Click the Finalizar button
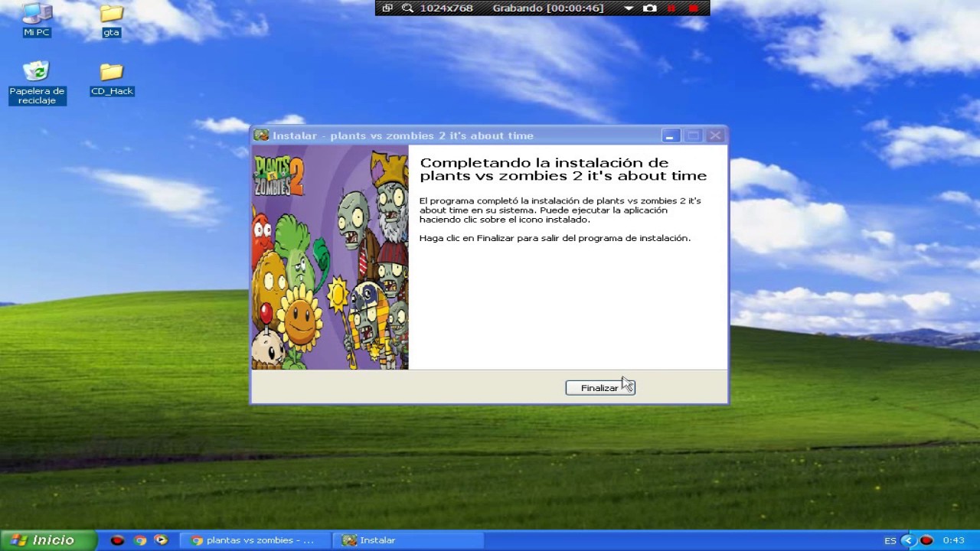Image resolution: width=980 pixels, height=551 pixels. click(600, 388)
